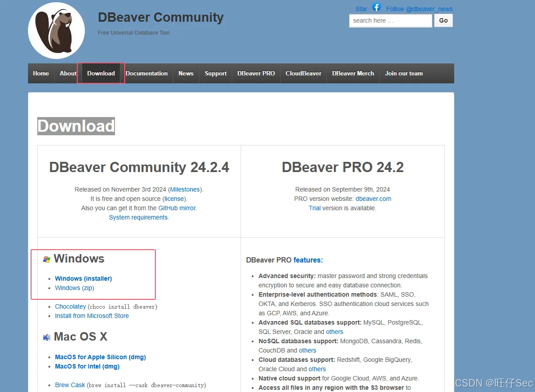
Task: Click 'Released on September 9th, 2024' text
Action: [343, 189]
